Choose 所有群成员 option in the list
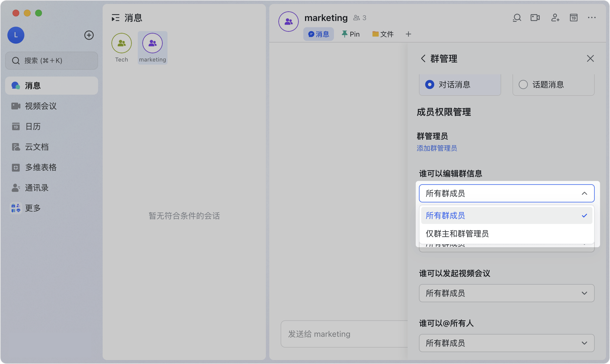Screen dimensions: 610x364 tap(507, 215)
